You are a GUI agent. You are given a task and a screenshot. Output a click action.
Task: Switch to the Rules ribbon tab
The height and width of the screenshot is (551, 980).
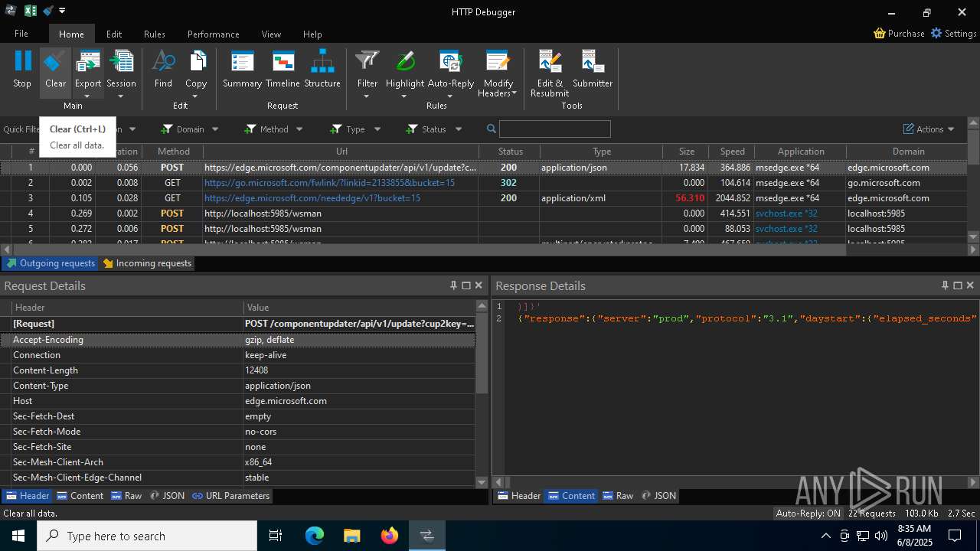(x=155, y=34)
